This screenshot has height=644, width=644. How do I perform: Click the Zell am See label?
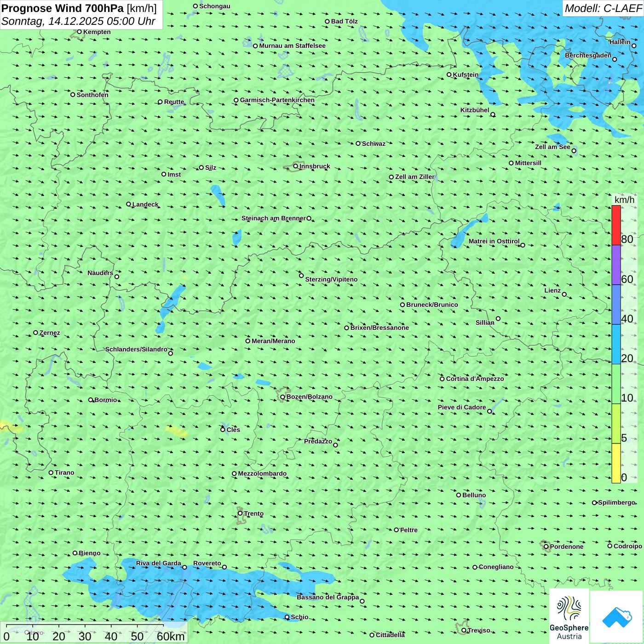[x=552, y=147]
